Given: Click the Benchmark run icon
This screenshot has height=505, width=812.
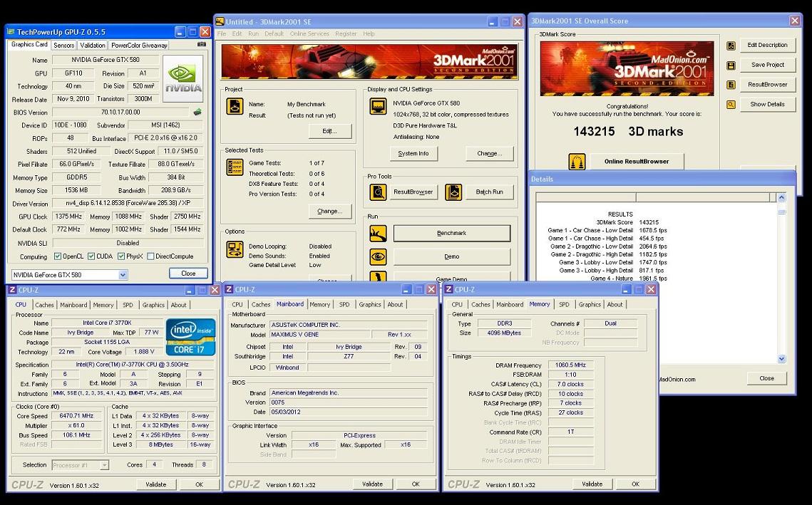Looking at the screenshot, I should 378,234.
